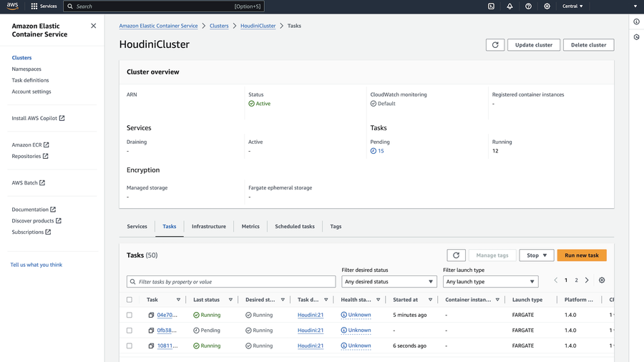Go to the previous tasks page
The image size is (644, 362).
(x=556, y=280)
